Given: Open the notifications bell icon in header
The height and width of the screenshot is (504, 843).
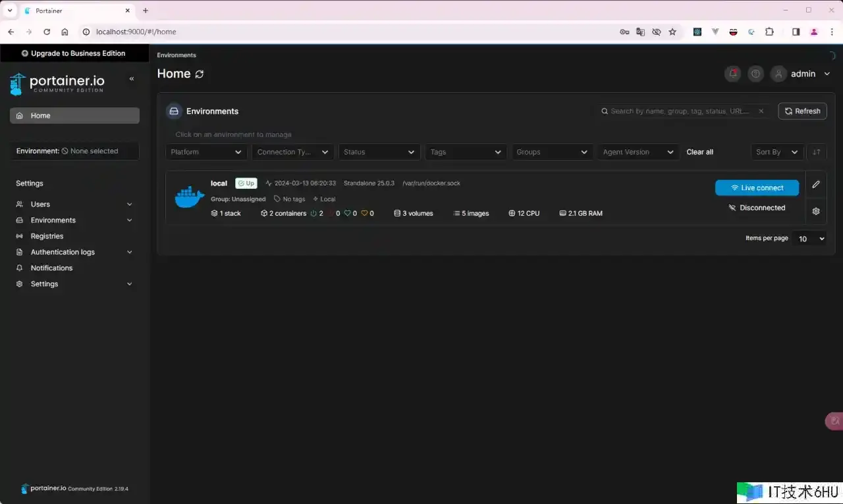Looking at the screenshot, I should tap(732, 74).
